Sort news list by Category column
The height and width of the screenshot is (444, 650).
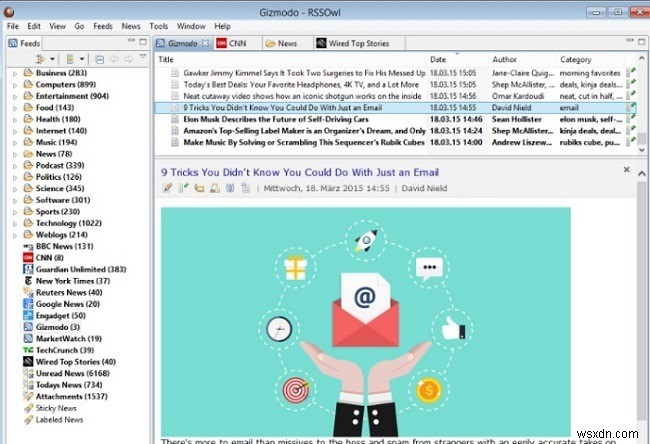590,59
